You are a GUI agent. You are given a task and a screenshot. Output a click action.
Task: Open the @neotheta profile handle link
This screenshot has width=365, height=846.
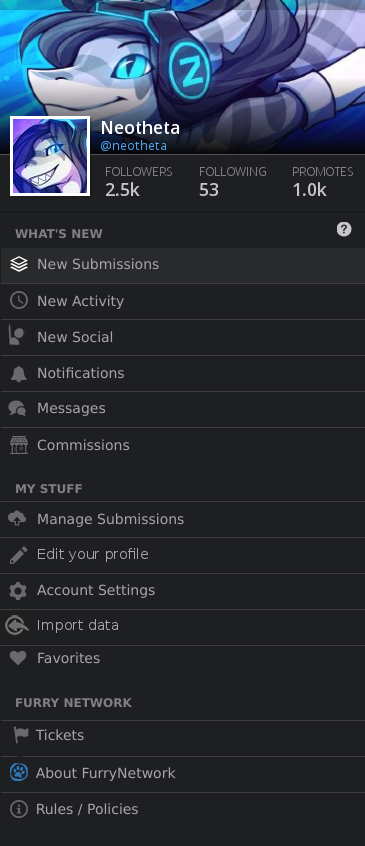134,146
